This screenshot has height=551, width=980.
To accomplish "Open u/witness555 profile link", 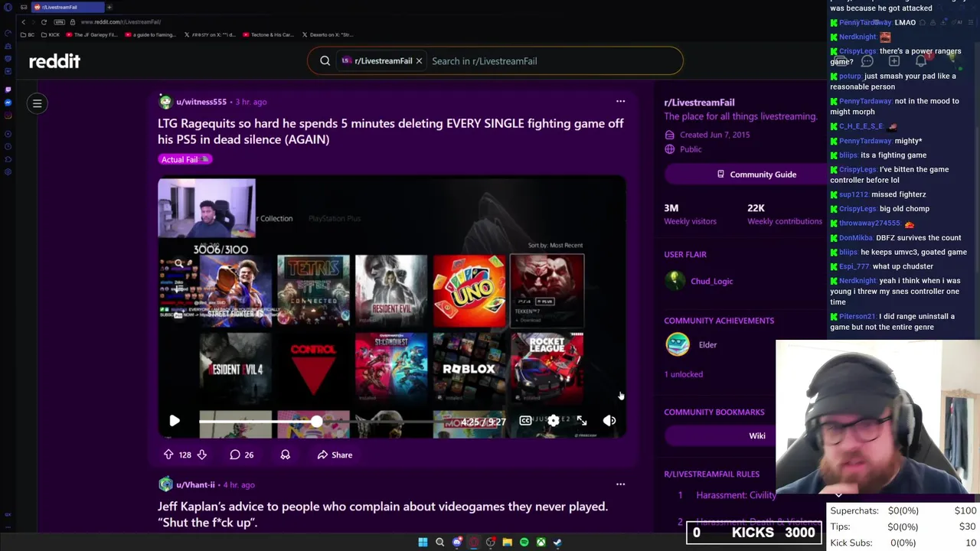I will point(201,102).
